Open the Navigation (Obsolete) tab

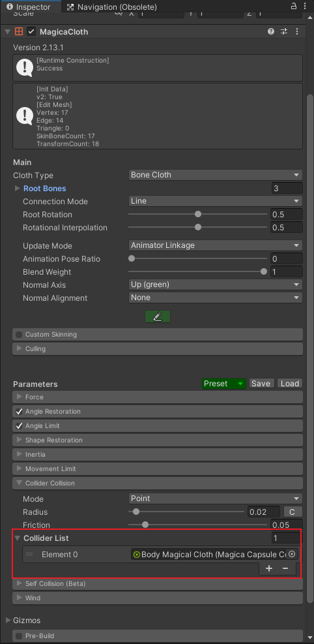(111, 7)
